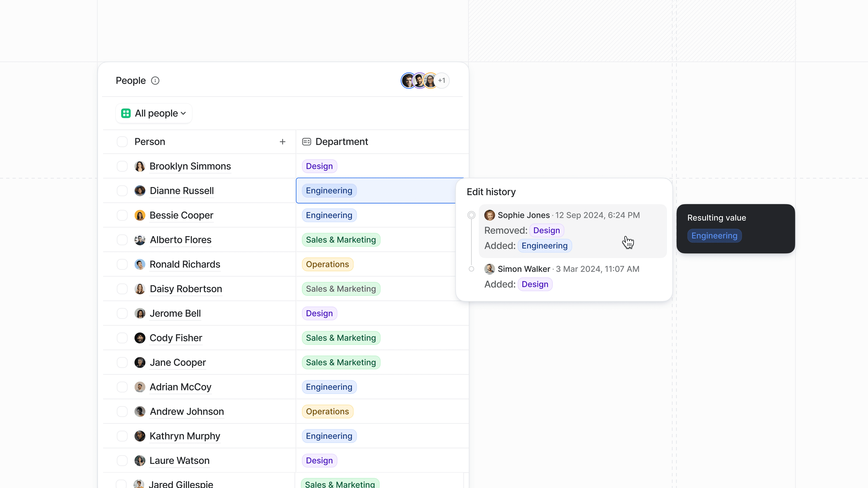Check Brooklyn Simmons row checkbox
868x488 pixels.
tap(122, 166)
